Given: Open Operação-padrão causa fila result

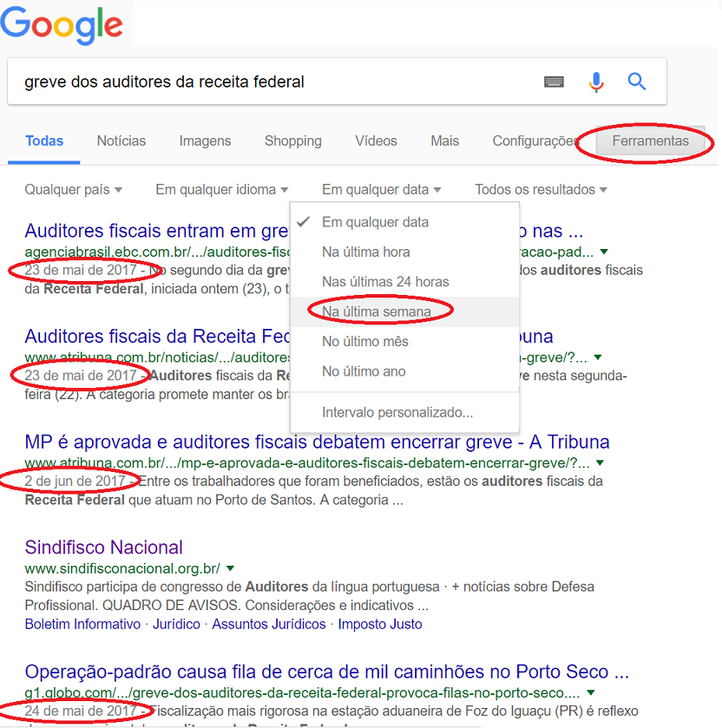Looking at the screenshot, I should pyautogui.click(x=327, y=672).
